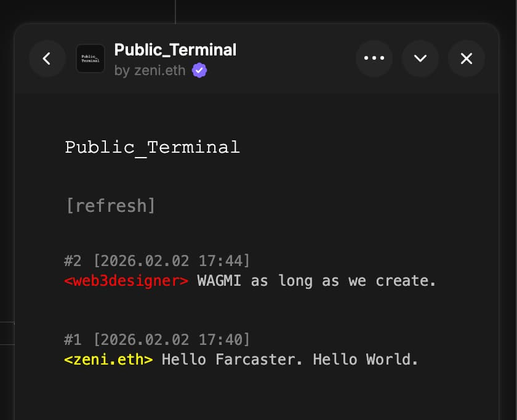
Task: Click the refresh command to reload messages
Action: point(111,205)
